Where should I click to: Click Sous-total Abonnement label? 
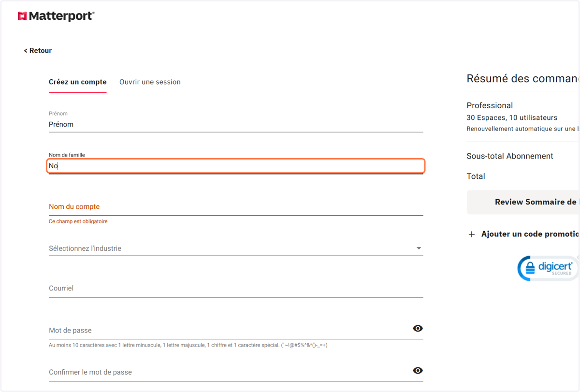(510, 156)
